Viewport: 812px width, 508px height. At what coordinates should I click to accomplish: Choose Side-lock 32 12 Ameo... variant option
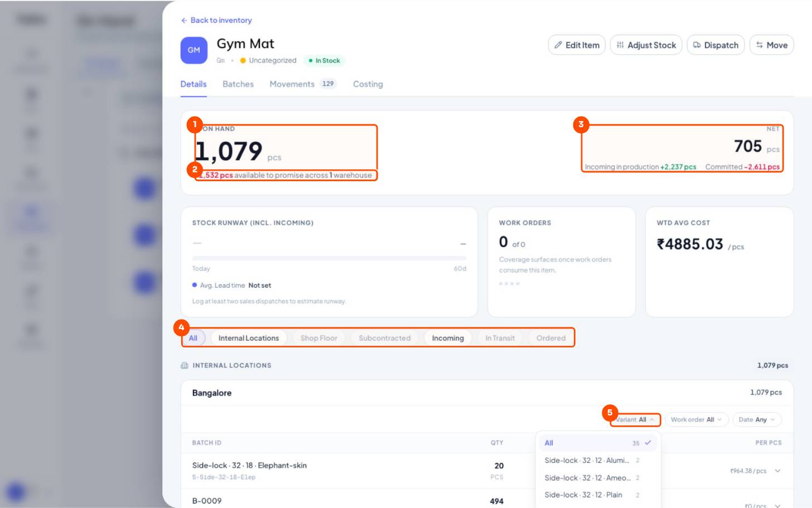pos(597,478)
